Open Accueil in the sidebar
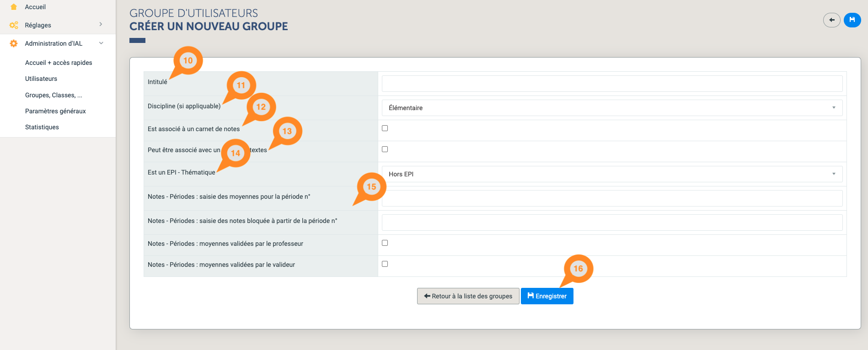This screenshot has width=868, height=350. click(x=35, y=7)
